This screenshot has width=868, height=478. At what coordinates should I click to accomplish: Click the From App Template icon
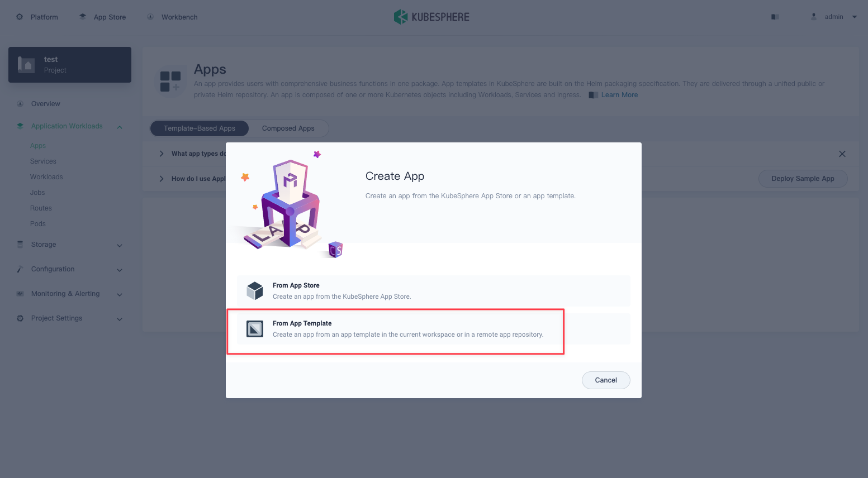[255, 328]
